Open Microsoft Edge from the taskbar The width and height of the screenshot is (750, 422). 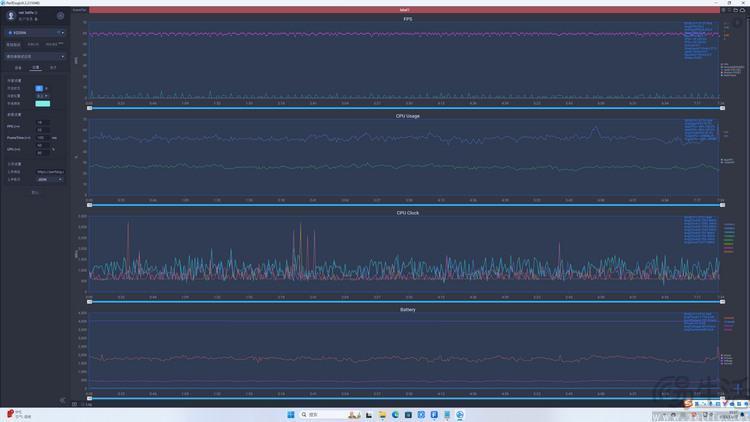395,415
